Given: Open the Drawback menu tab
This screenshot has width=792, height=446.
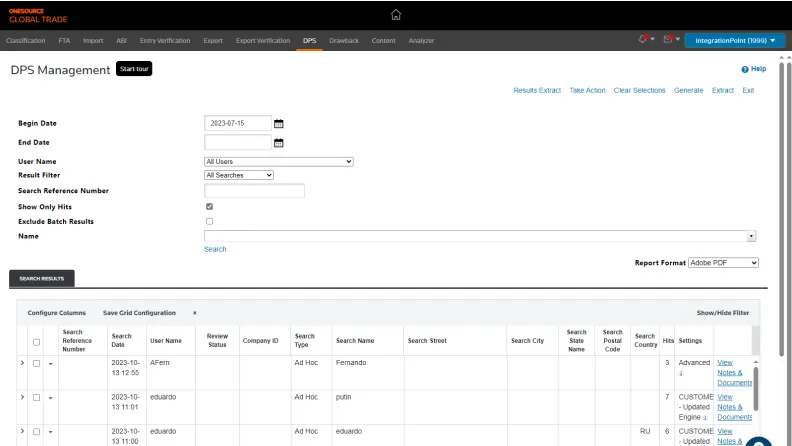Looking at the screenshot, I should coord(343,41).
